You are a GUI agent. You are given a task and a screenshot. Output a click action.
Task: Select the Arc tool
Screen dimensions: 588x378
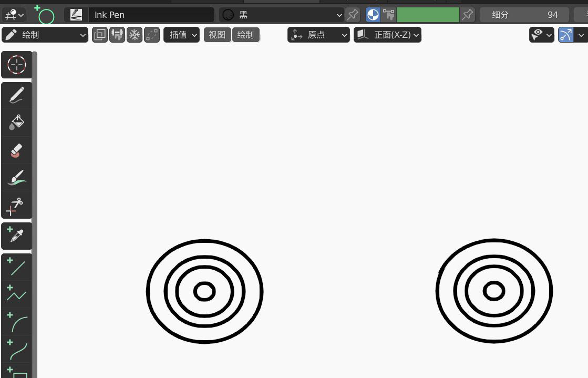[16, 323]
